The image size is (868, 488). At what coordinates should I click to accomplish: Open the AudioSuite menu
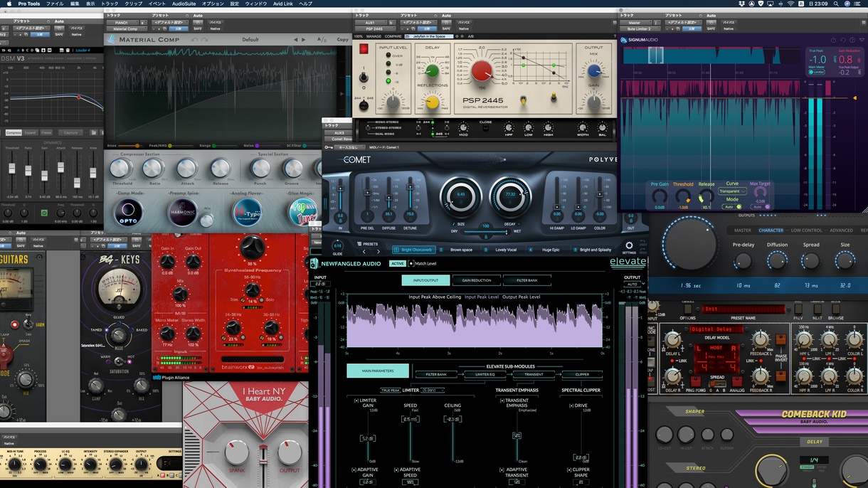click(x=184, y=4)
